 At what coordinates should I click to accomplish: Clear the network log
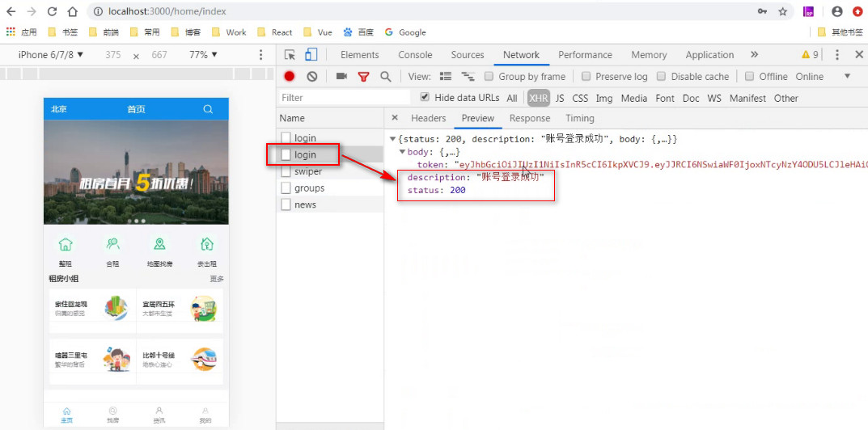[x=311, y=76]
